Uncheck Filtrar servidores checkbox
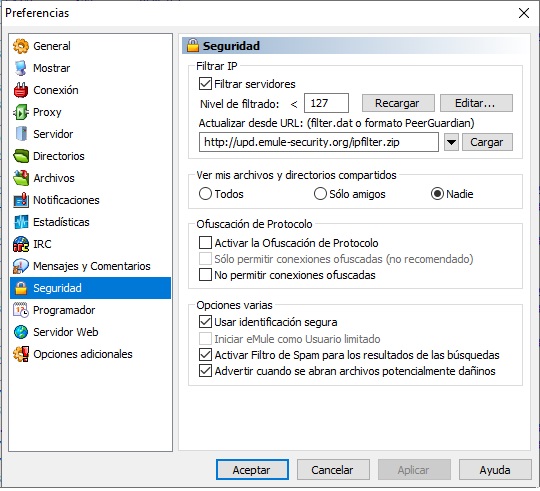Image resolution: width=540 pixels, height=491 pixels. [x=205, y=84]
